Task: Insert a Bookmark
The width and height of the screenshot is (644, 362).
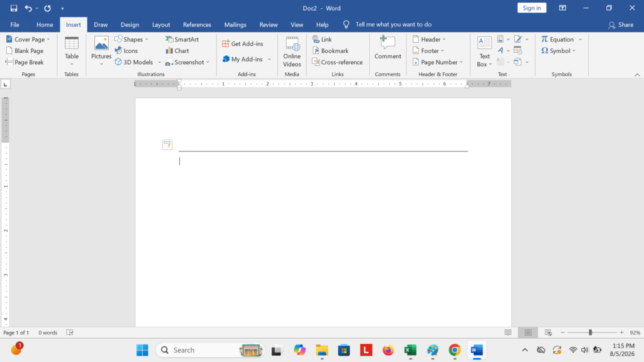Action: (330, 51)
